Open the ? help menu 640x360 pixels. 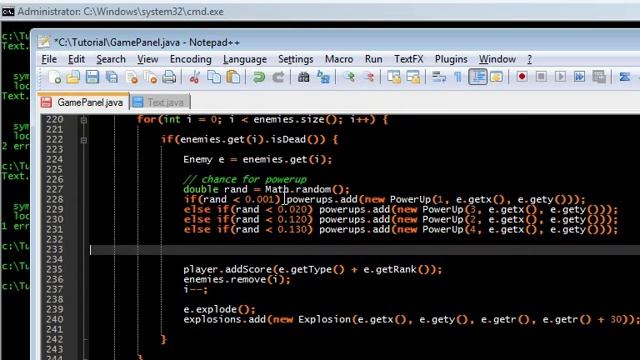pos(529,59)
